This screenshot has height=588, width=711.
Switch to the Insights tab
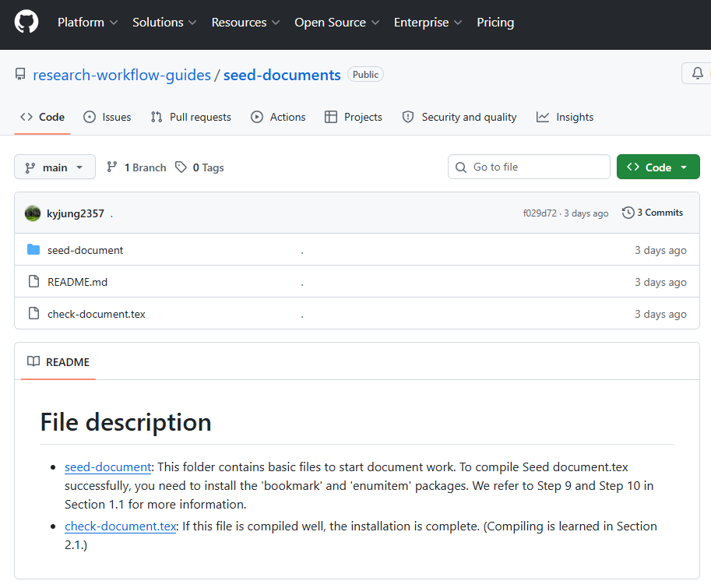[x=565, y=117]
